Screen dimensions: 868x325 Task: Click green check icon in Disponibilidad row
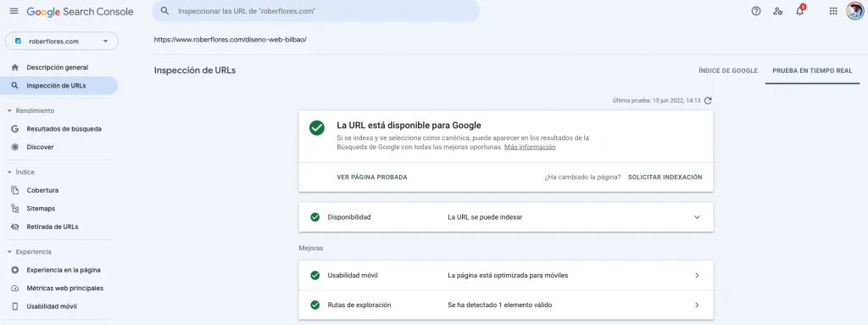pos(315,217)
